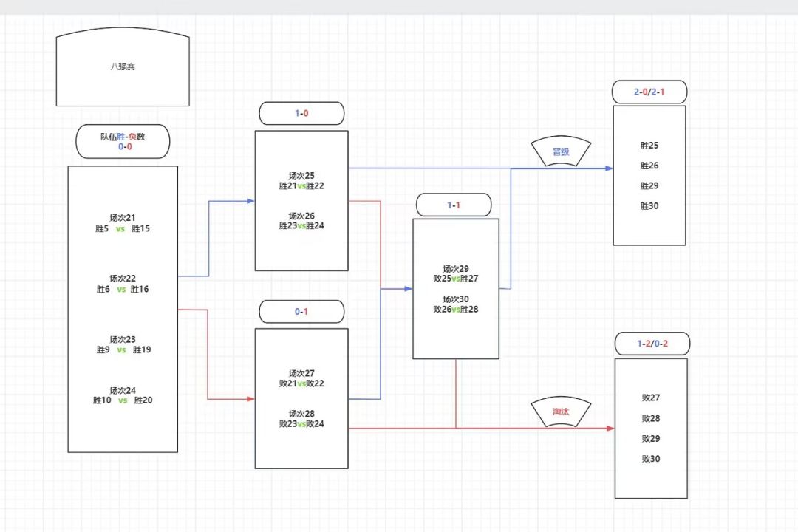The image size is (798, 532).
Task: Click the 胜26 entry
Action: [x=649, y=166]
